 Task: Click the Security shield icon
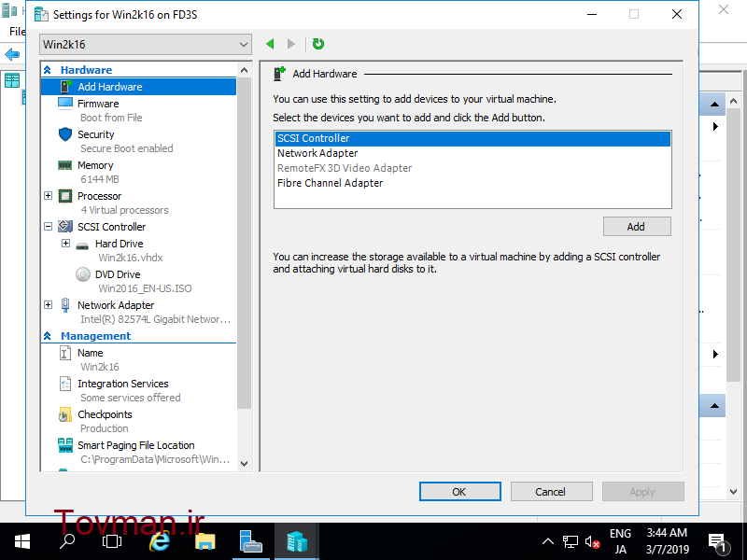coord(65,134)
